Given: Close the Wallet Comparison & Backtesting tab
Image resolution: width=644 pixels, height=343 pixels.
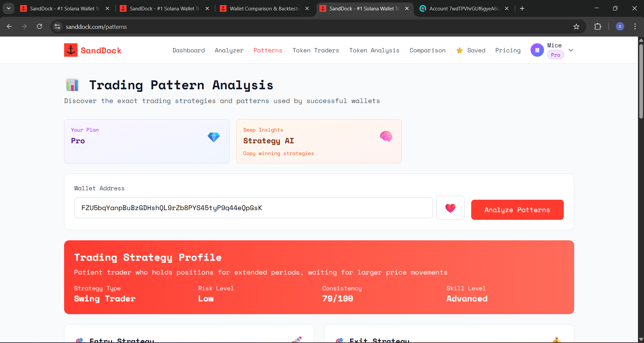Looking at the screenshot, I should coord(307,8).
